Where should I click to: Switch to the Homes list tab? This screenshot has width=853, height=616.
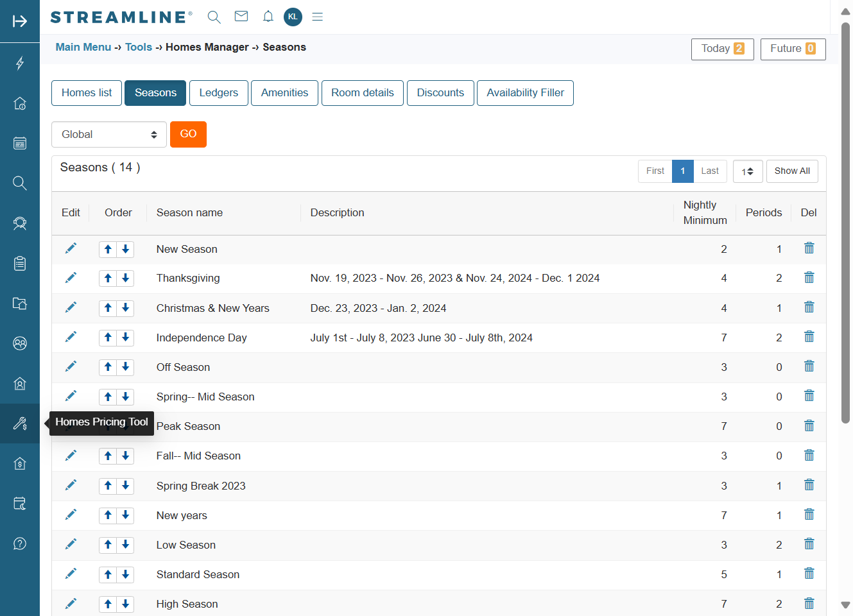click(x=87, y=93)
